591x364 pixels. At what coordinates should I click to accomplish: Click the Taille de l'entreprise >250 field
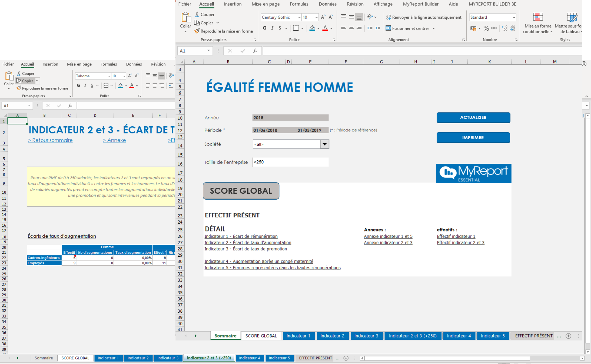pyautogui.click(x=290, y=162)
